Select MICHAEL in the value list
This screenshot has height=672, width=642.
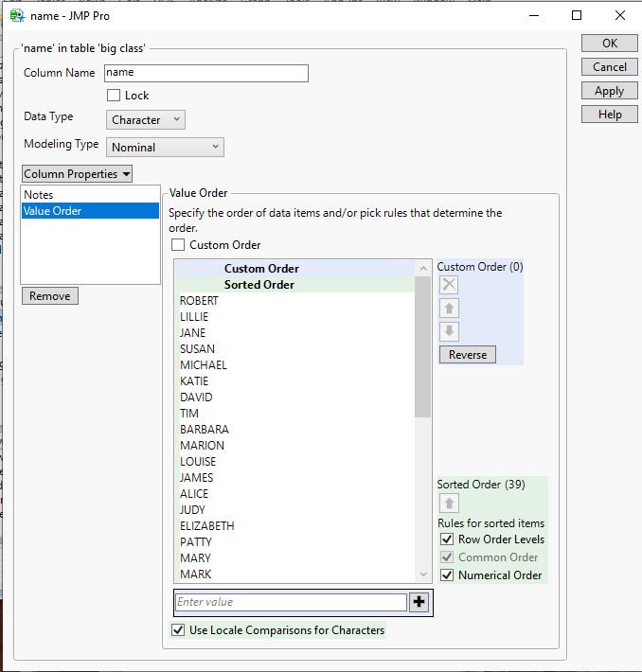(x=295, y=365)
